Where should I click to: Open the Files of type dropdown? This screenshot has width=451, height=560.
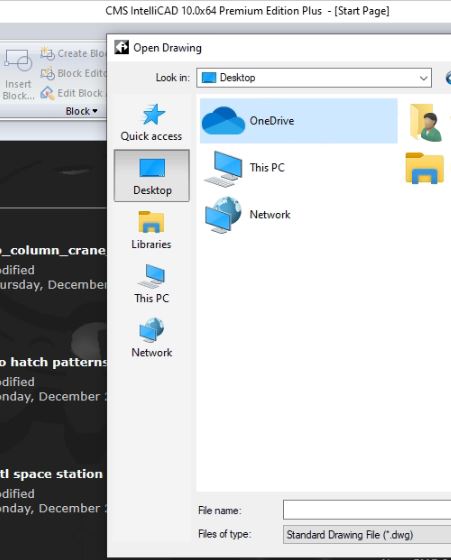tap(367, 535)
